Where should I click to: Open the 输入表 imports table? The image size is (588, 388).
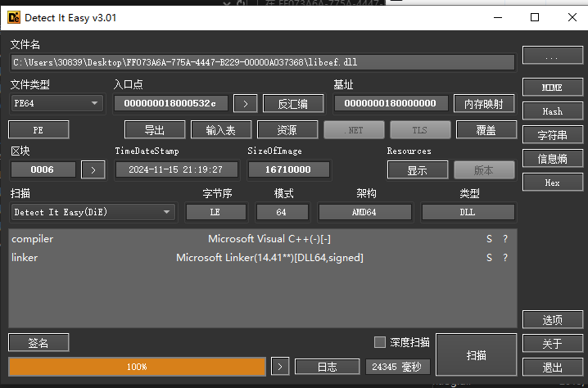(x=221, y=130)
